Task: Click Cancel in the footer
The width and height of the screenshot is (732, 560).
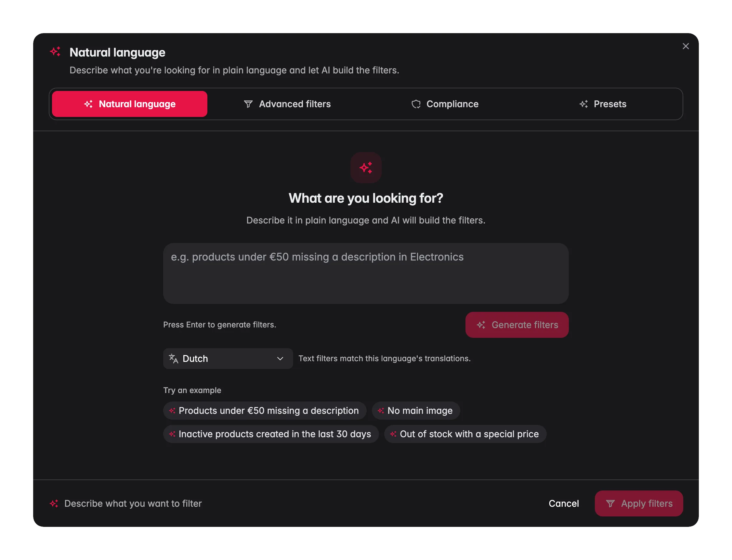Action: tap(564, 503)
